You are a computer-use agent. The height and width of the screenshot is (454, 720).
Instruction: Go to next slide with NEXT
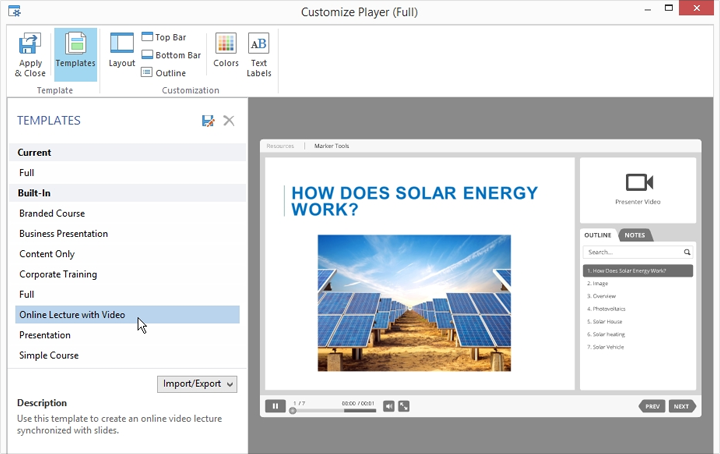(682, 406)
